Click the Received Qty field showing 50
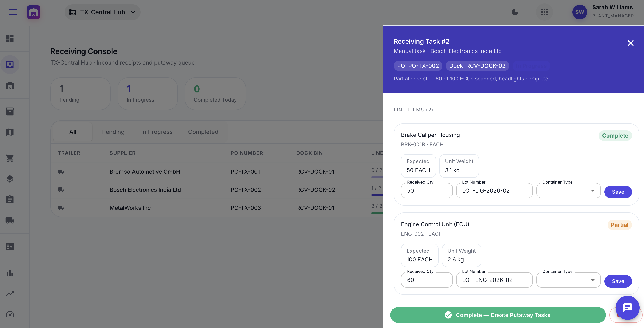 [426, 191]
